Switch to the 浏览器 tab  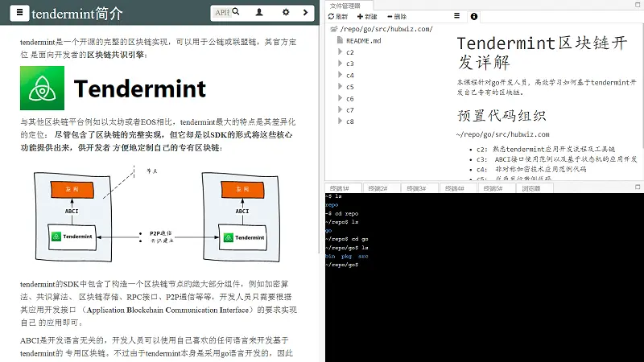click(x=531, y=188)
